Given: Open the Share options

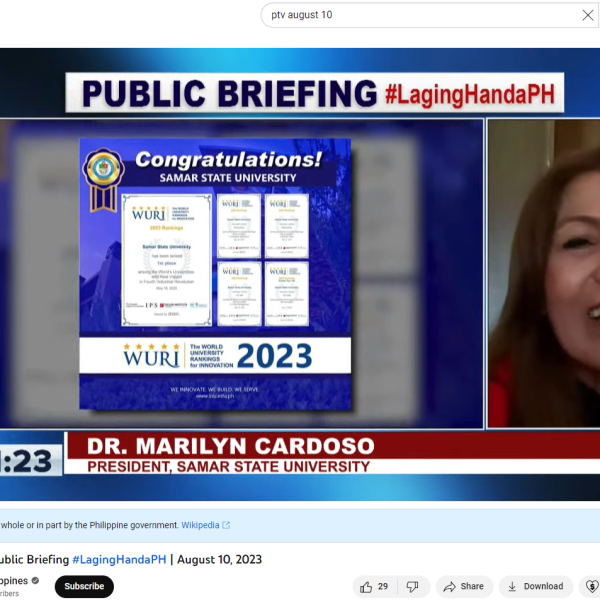Looking at the screenshot, I should 464,587.
